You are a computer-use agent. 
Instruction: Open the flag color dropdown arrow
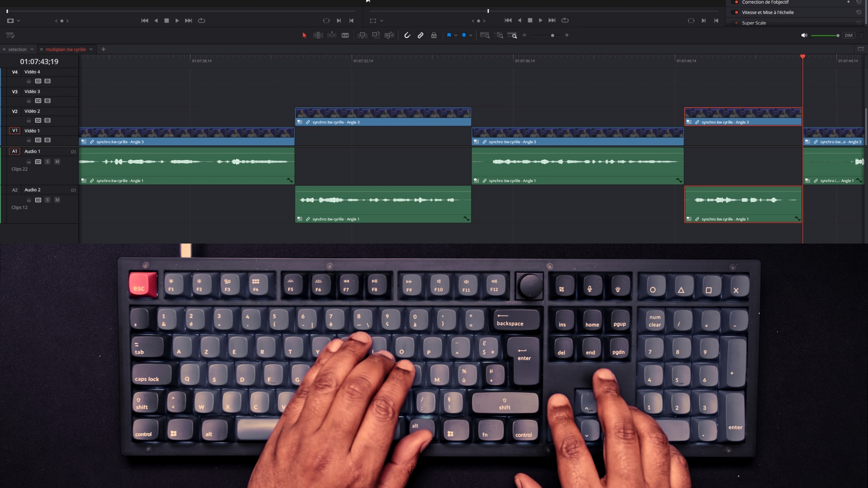[x=456, y=35]
